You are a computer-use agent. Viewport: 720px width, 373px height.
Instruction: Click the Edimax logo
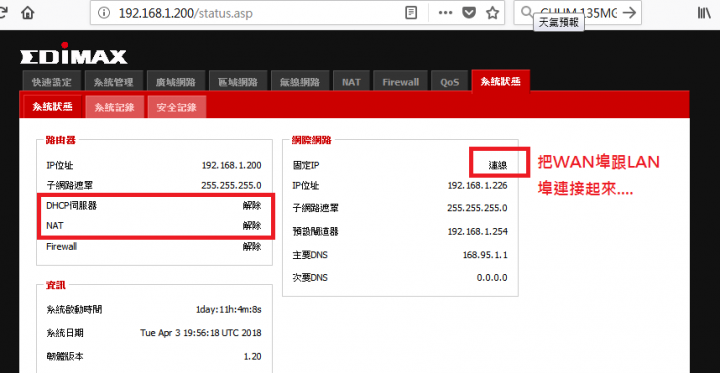tap(73, 54)
